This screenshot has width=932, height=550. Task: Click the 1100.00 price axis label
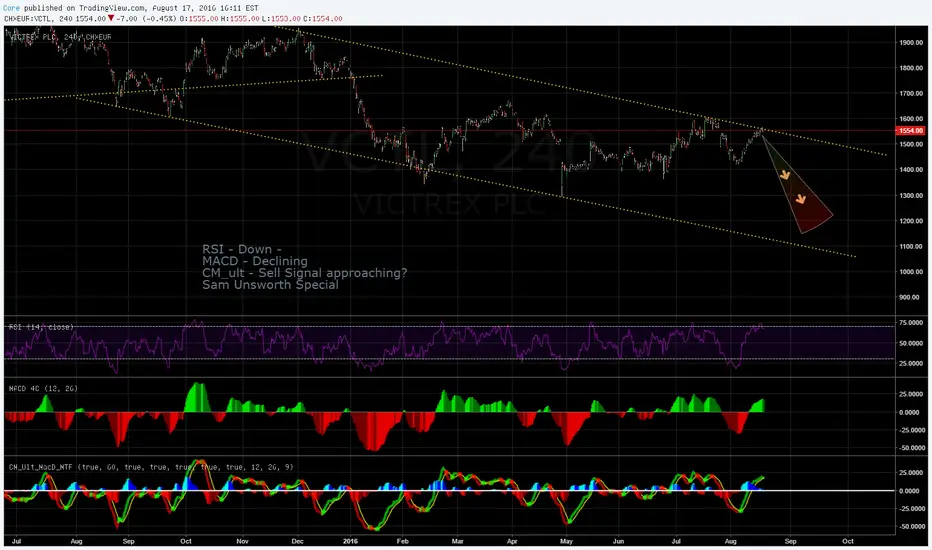pyautogui.click(x=911, y=246)
